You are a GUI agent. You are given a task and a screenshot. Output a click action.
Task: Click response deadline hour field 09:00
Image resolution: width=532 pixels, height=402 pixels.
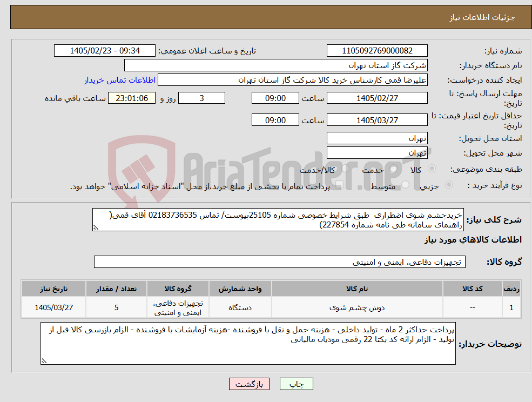point(275,98)
